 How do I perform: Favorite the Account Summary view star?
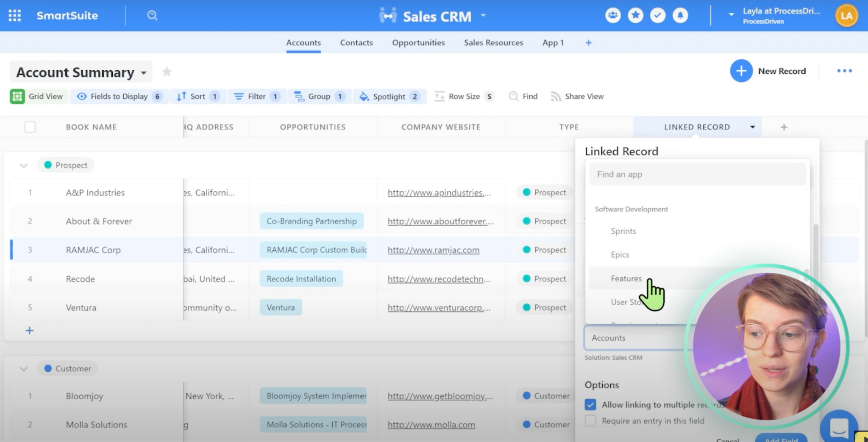click(167, 72)
